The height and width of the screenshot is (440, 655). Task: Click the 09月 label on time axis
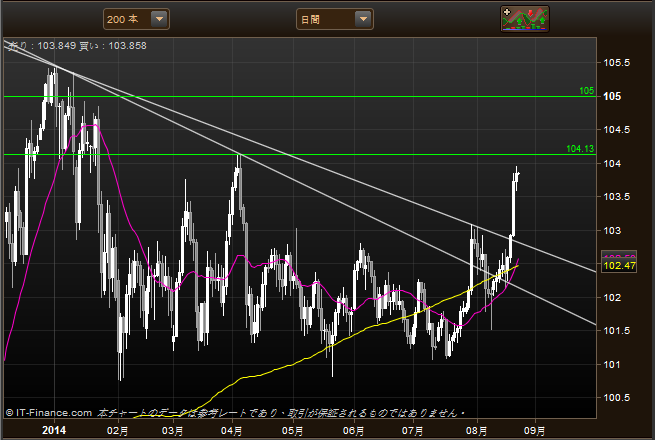tap(534, 430)
